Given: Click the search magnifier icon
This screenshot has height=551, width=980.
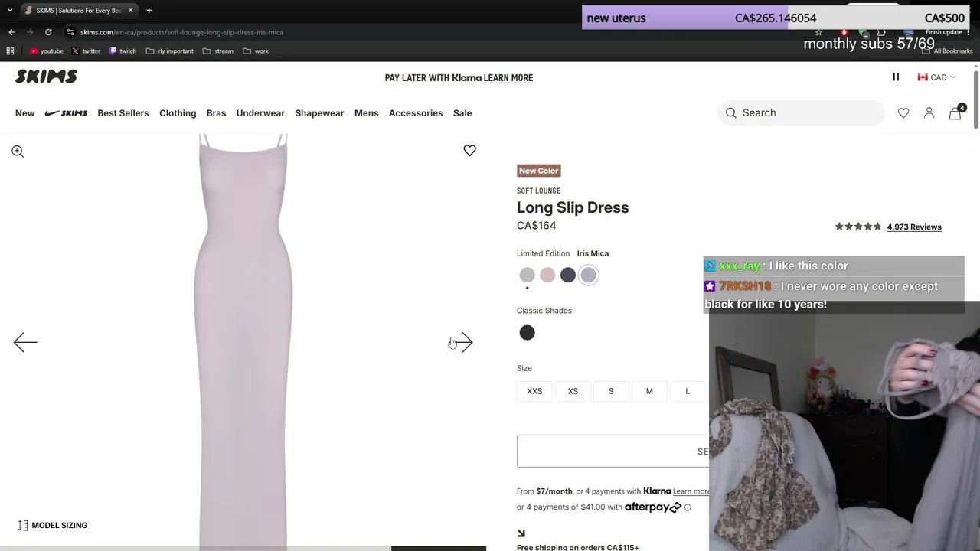Looking at the screenshot, I should click(x=731, y=113).
